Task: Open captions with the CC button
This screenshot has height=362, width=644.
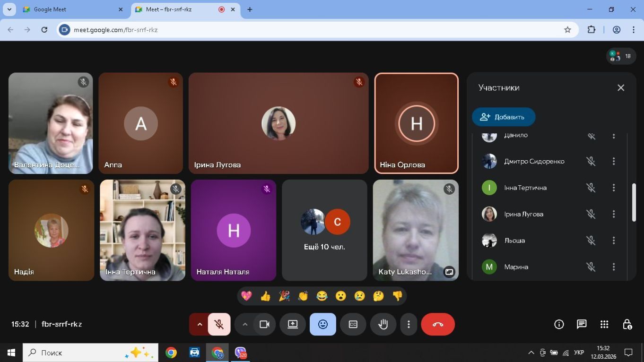Action: (x=353, y=324)
